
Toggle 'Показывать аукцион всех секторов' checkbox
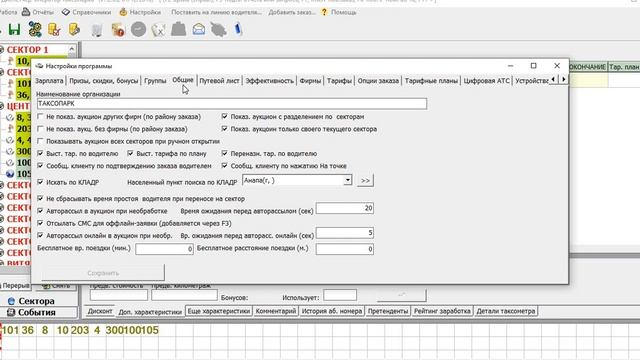[40, 141]
